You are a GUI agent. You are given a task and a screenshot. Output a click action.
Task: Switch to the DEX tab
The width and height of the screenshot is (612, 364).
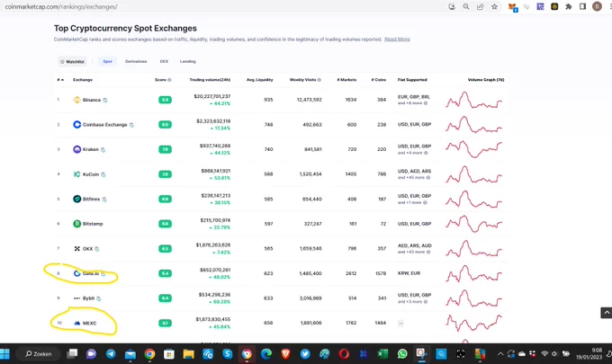pos(164,62)
